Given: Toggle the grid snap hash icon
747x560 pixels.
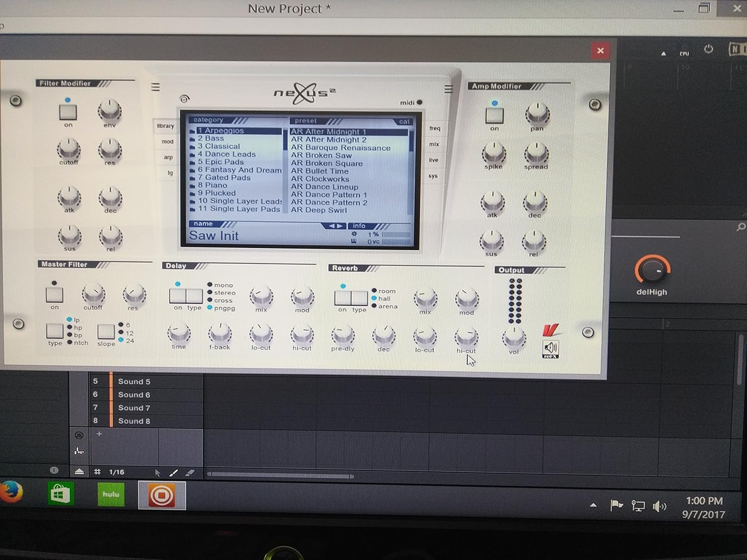Looking at the screenshot, I should coord(97,471).
